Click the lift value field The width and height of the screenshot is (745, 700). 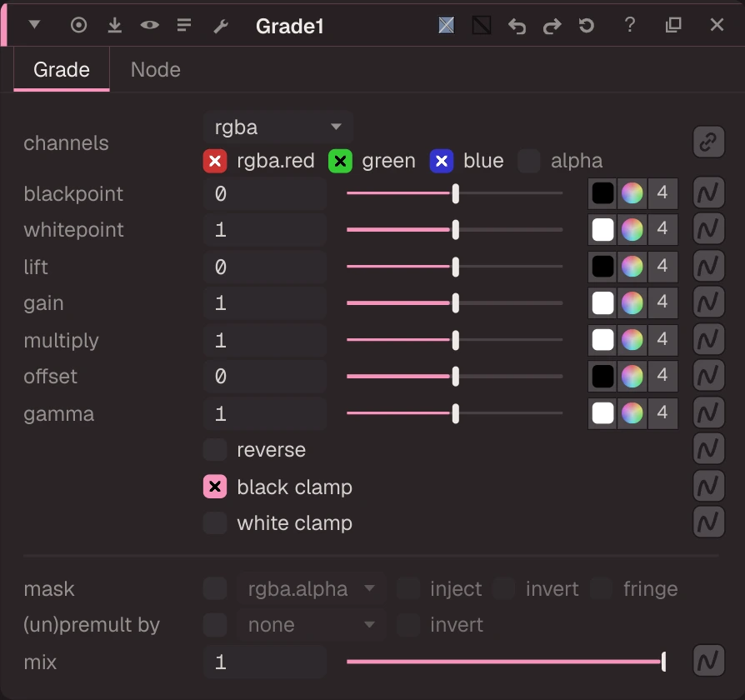click(x=265, y=267)
